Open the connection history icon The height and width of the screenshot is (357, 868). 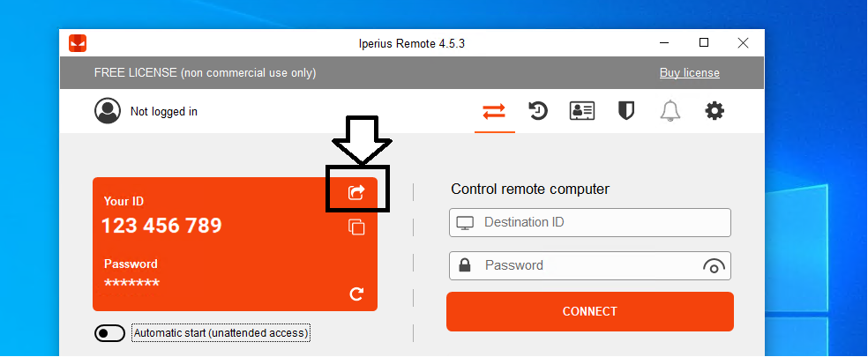pos(537,111)
